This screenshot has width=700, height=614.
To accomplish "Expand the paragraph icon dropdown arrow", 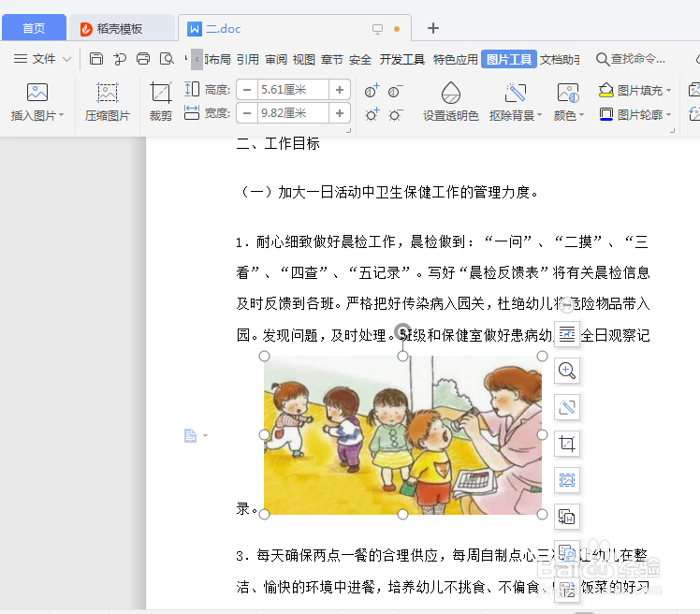I will click(x=205, y=435).
